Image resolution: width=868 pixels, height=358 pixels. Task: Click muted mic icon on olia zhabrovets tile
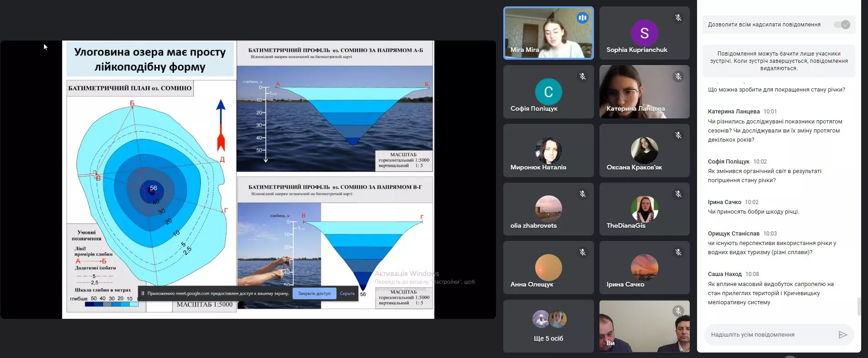coord(583,194)
